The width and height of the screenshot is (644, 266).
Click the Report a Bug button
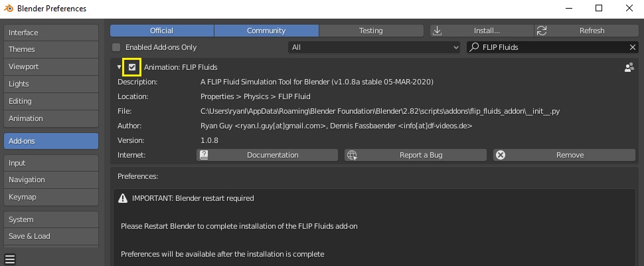coord(416,155)
